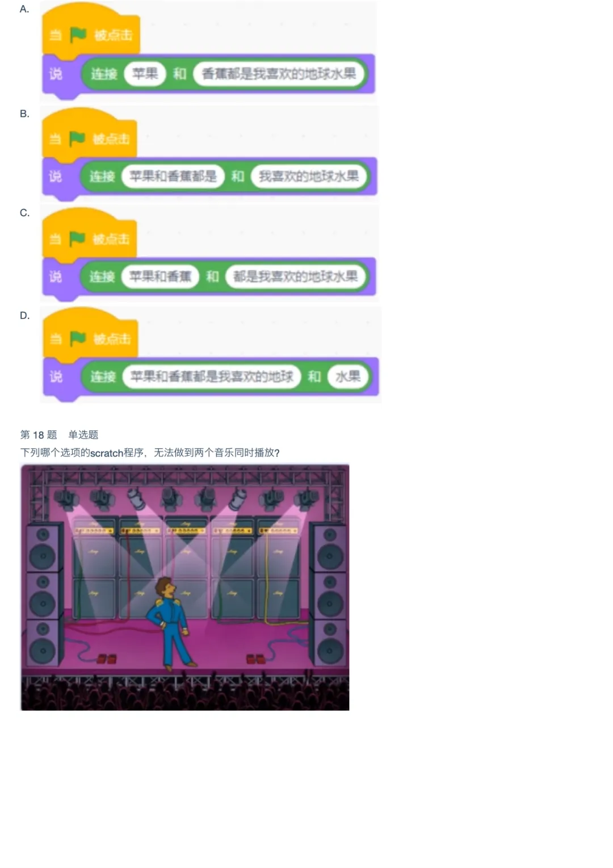
Task: Click the 我喜欢的地球水果 input in option B
Action: click(x=309, y=177)
